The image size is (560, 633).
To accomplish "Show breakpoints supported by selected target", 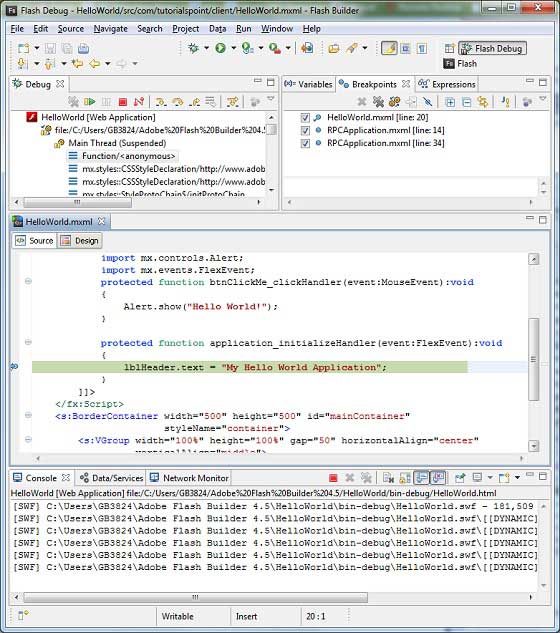I will pyautogui.click(x=394, y=102).
